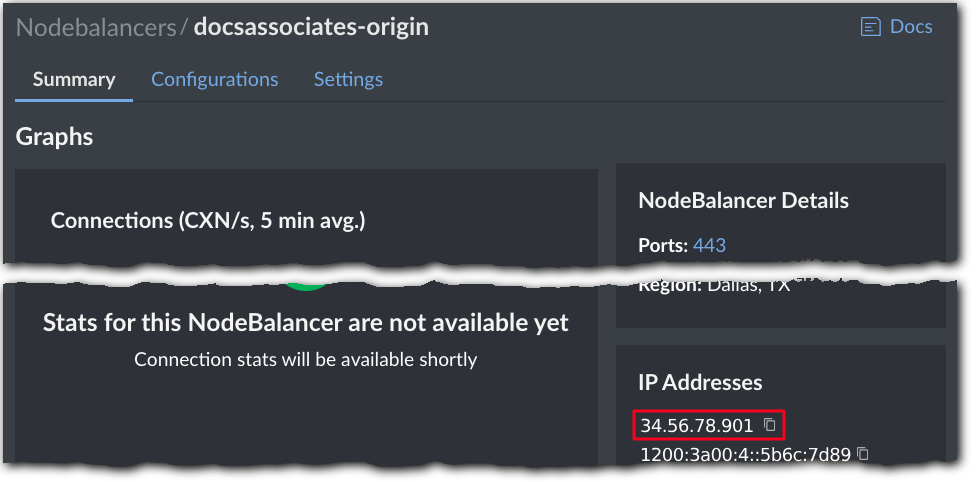Click the docsassociates-origin title

click(311, 27)
